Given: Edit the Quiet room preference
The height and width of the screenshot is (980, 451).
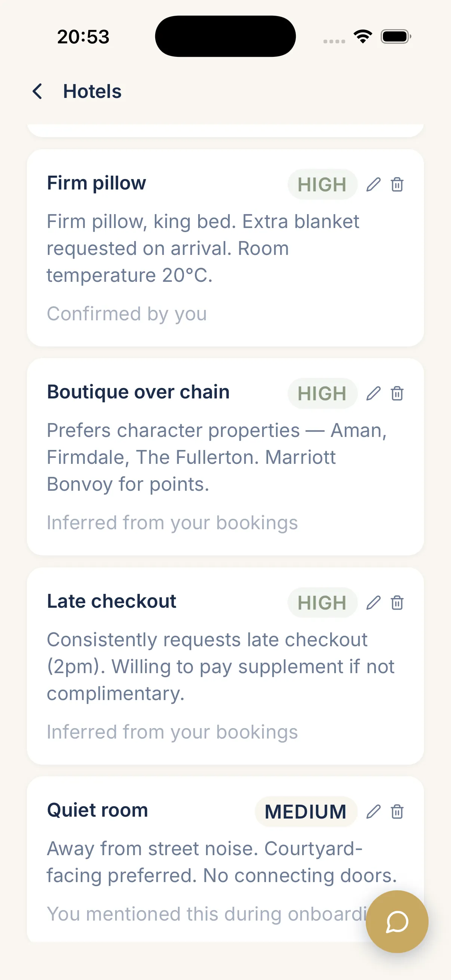Looking at the screenshot, I should (x=373, y=811).
